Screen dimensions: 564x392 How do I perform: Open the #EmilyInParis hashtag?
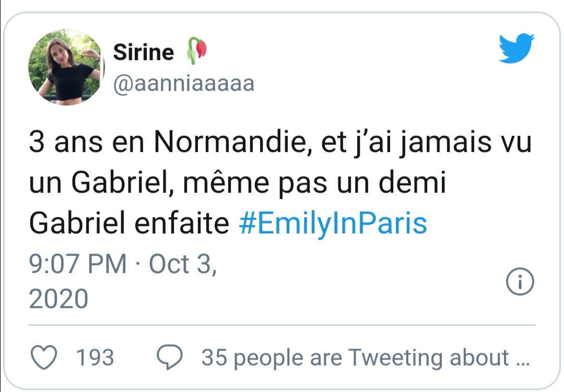click(333, 223)
